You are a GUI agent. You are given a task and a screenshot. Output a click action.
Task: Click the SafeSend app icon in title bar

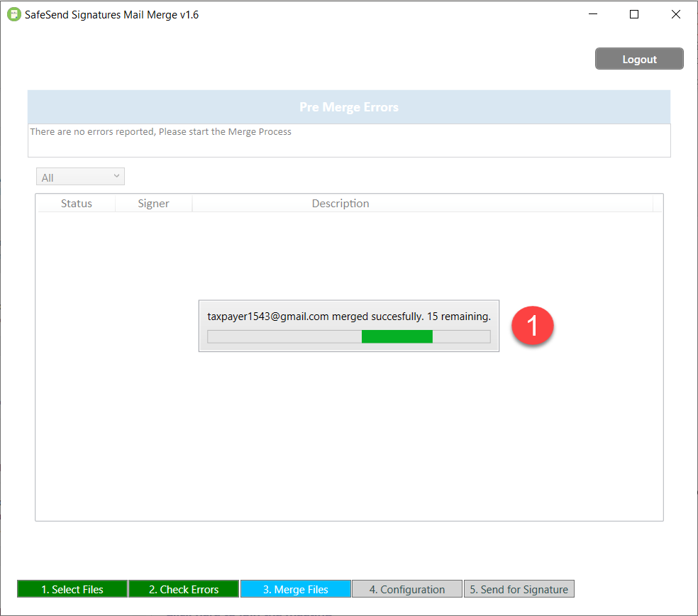pos(14,14)
